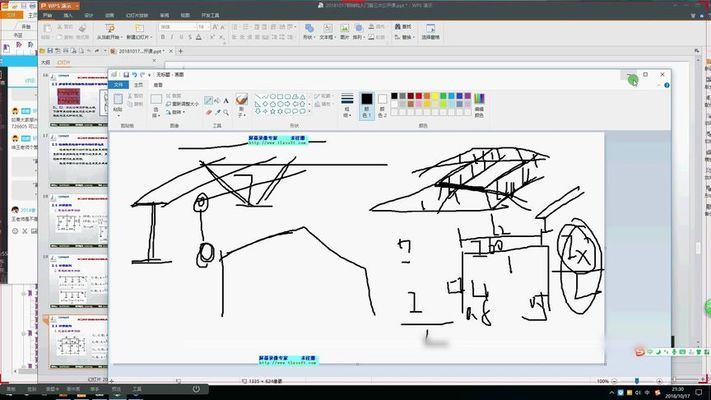Select the Color 1 box

coord(367,103)
